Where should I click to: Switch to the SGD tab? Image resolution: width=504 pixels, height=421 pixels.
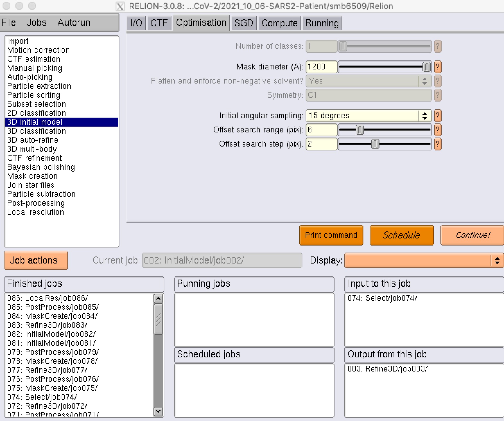pos(244,23)
